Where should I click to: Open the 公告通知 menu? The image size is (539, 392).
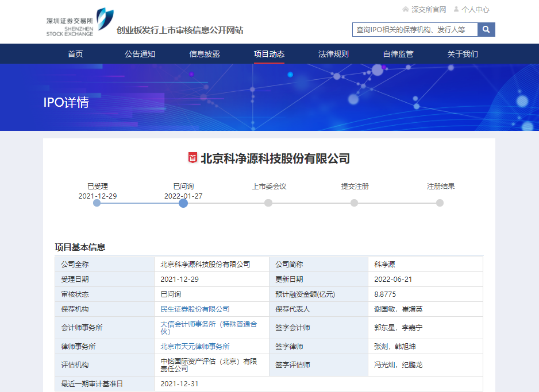click(x=140, y=54)
